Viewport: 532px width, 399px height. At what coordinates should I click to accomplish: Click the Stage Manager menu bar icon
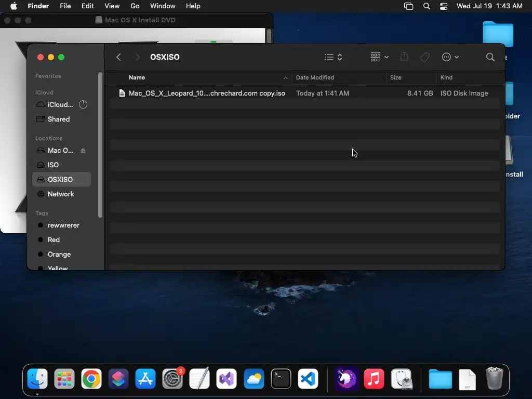408,6
